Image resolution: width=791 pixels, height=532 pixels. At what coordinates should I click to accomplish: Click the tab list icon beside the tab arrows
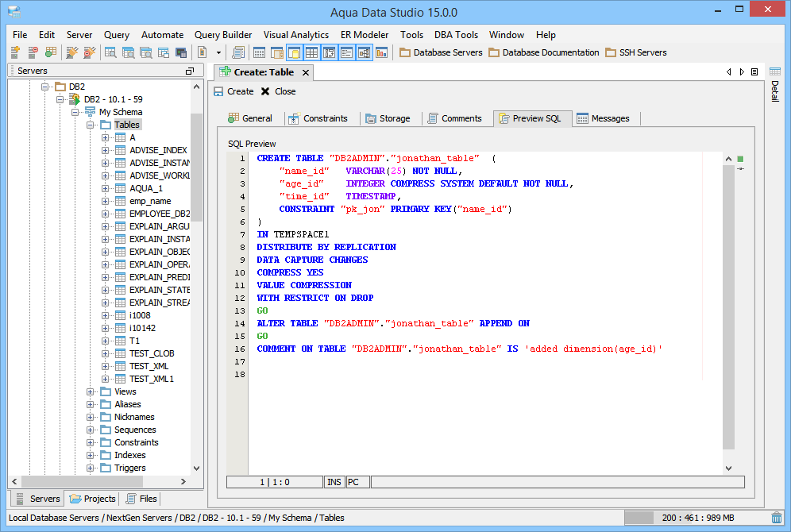(x=755, y=72)
